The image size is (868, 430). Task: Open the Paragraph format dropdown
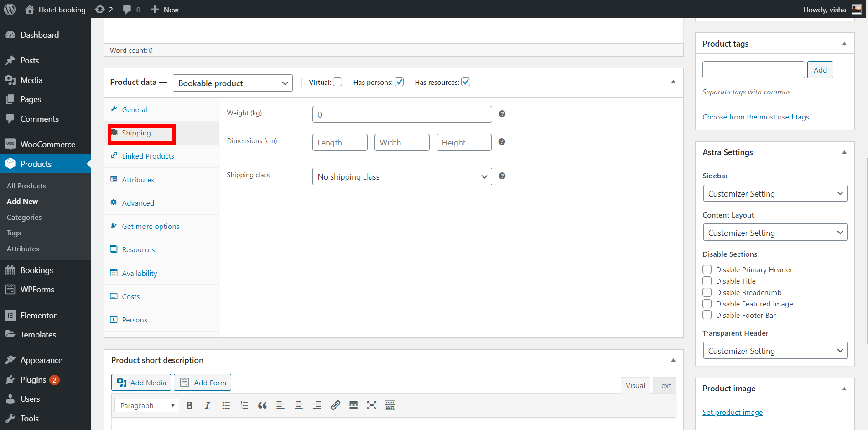[146, 405]
